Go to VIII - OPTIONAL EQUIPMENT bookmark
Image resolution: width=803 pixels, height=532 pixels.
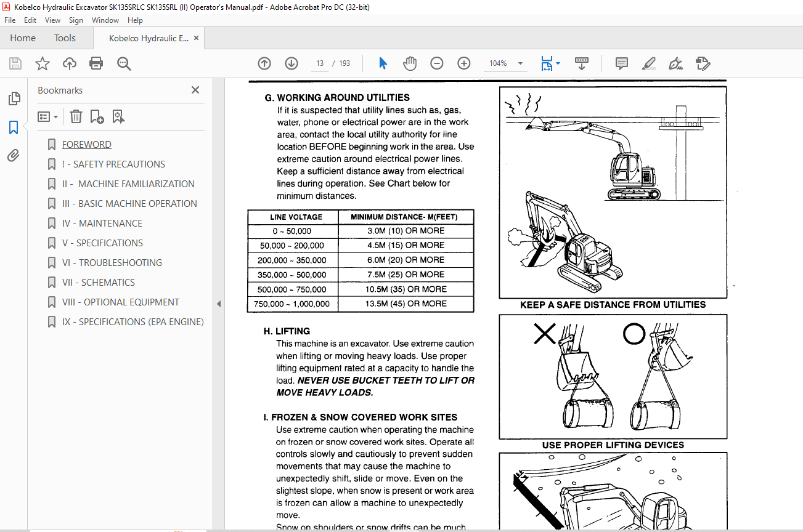coord(121,302)
